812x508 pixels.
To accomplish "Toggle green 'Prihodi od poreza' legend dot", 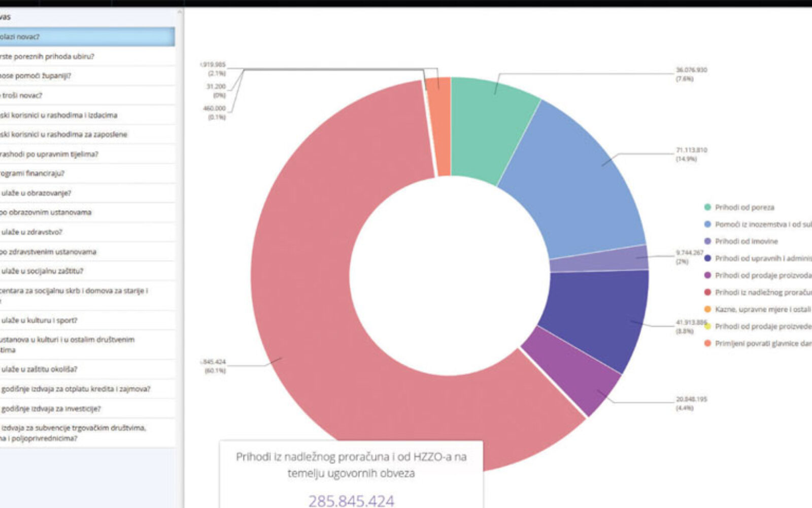I will (x=707, y=207).
